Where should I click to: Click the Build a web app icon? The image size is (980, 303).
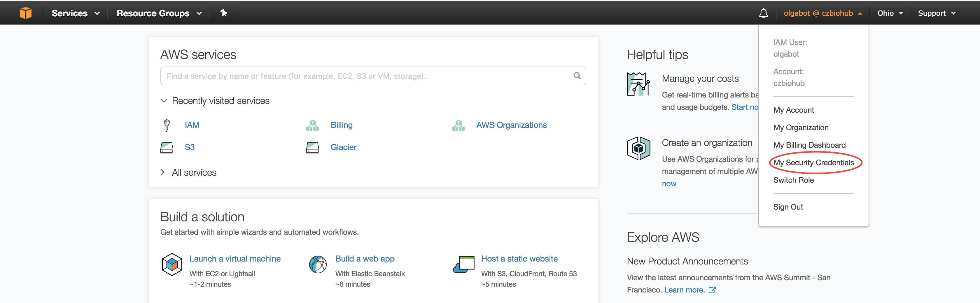point(318,264)
